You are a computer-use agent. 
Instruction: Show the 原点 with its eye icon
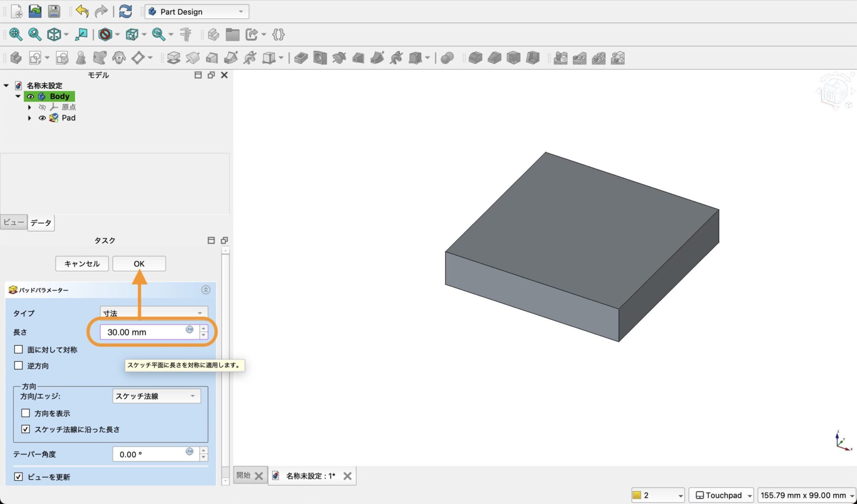click(x=42, y=107)
